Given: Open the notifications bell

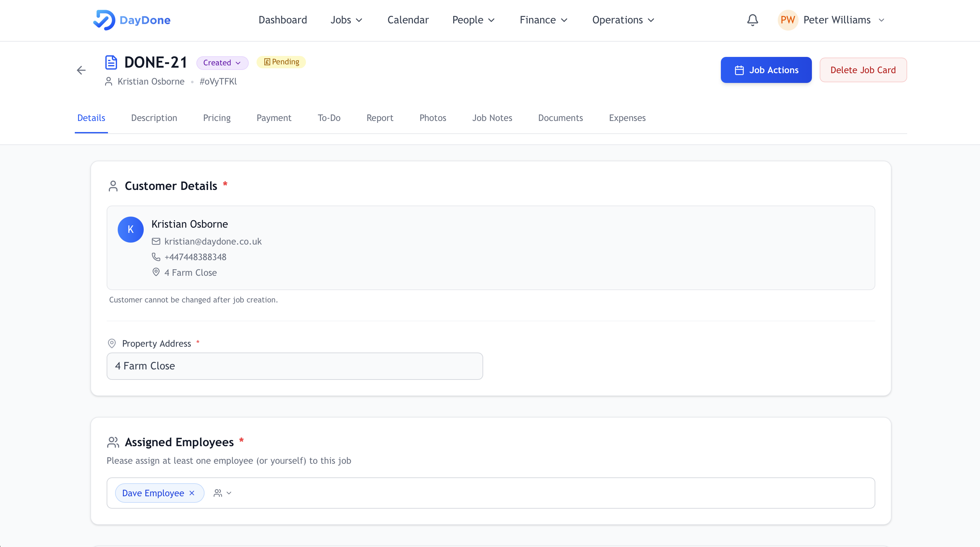Looking at the screenshot, I should point(752,20).
